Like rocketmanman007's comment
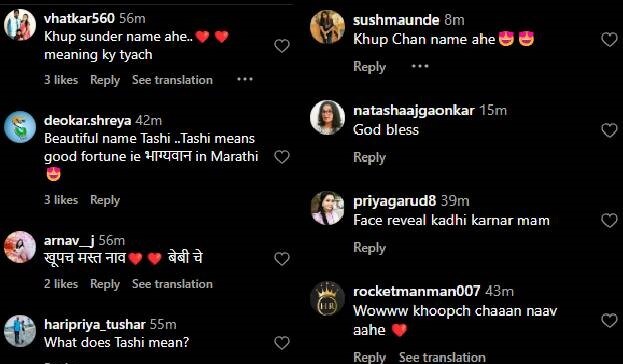This screenshot has width=623, height=364. [x=609, y=320]
